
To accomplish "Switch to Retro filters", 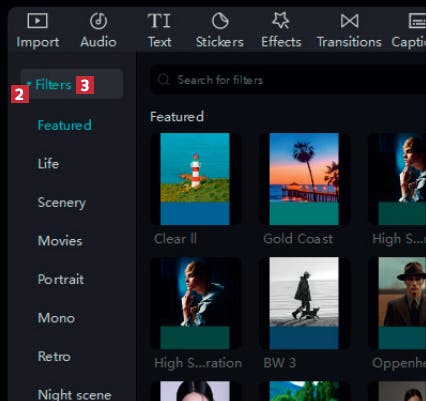I will (54, 356).
